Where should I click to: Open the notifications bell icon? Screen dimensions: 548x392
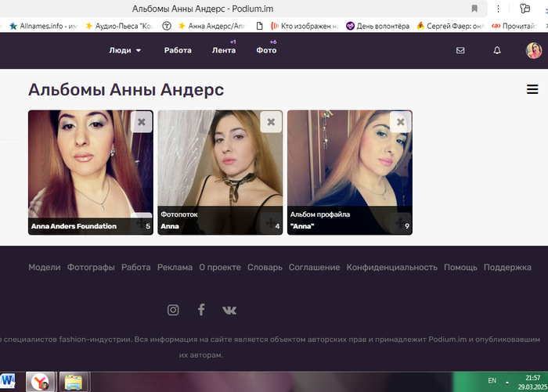click(x=497, y=50)
